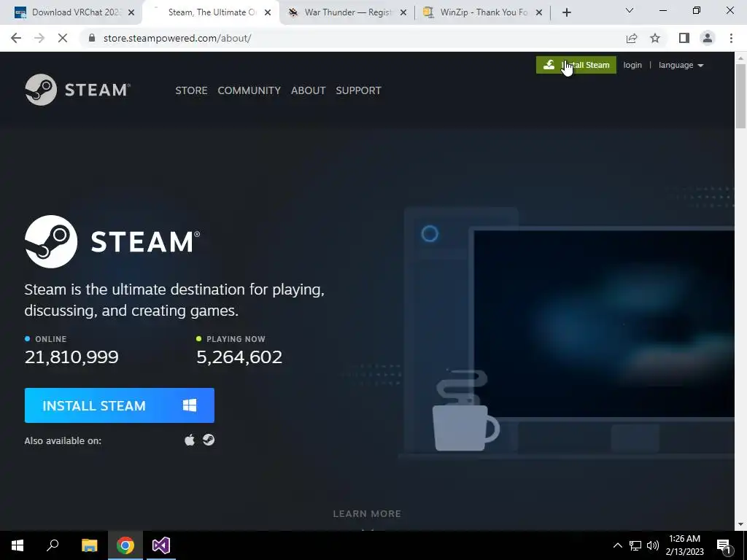
Task: Go back to the previous page
Action: tap(16, 38)
